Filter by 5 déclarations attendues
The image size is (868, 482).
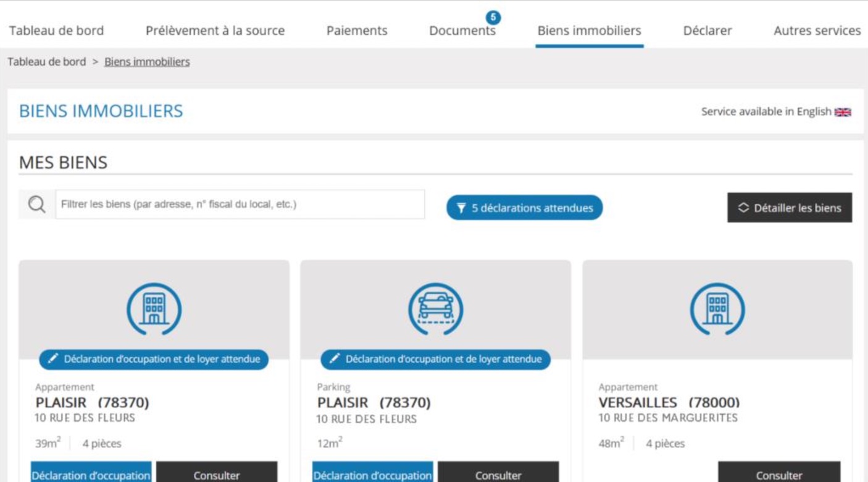pos(524,208)
